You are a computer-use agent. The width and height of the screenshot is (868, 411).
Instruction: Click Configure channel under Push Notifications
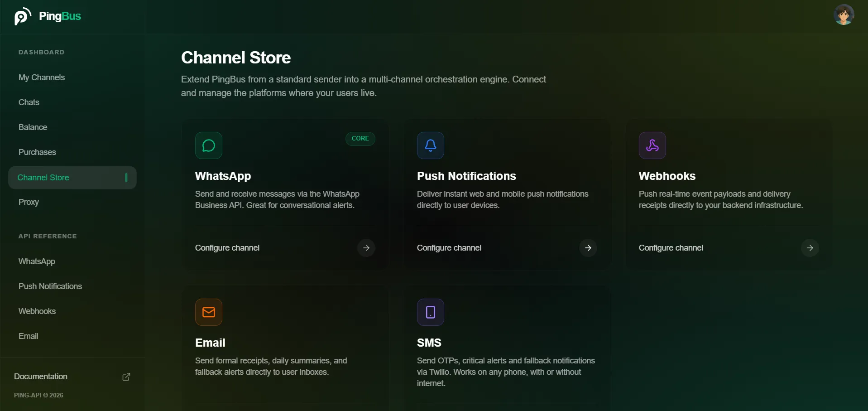449,248
